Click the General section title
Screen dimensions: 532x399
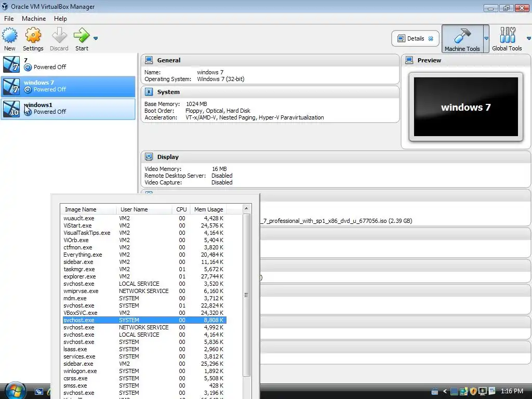click(169, 60)
